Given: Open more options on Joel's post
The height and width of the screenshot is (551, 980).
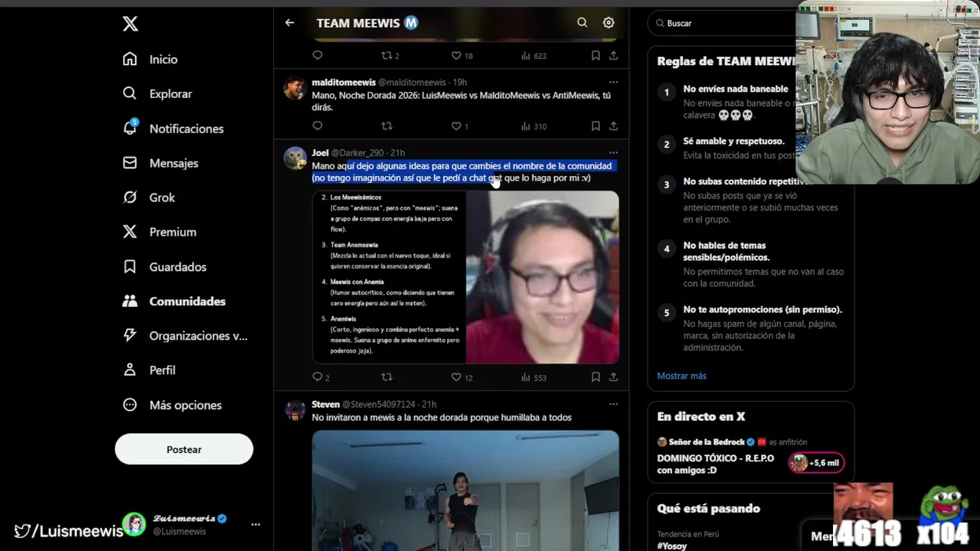Looking at the screenshot, I should [613, 152].
